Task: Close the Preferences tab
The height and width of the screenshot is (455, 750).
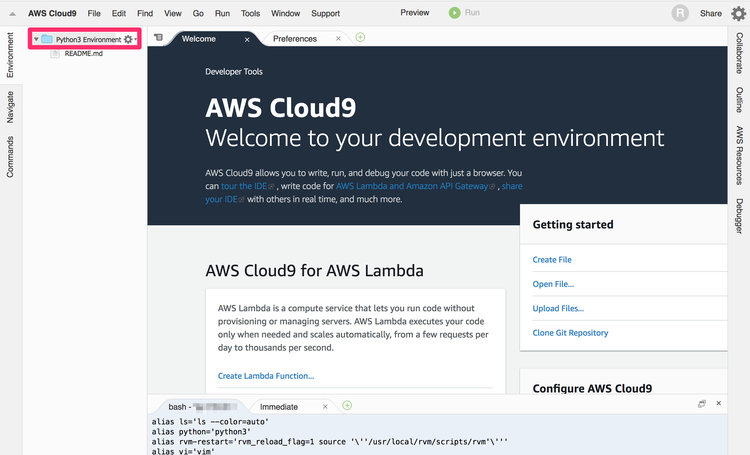Action: [x=338, y=39]
